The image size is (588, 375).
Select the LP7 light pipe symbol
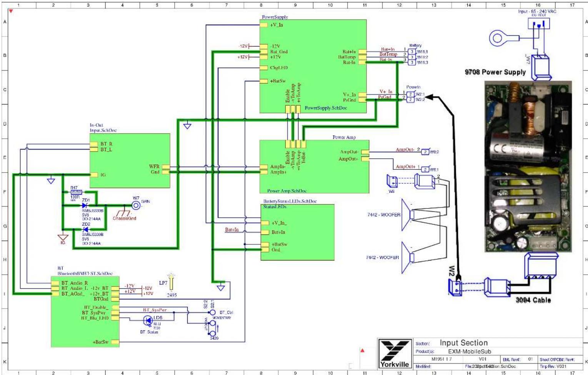(171, 282)
